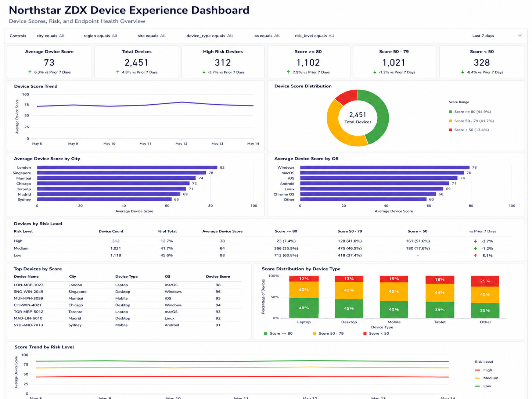The height and width of the screenshot is (399, 532).
Task: Click the 25% red segment of Other bar
Action: click(485, 281)
